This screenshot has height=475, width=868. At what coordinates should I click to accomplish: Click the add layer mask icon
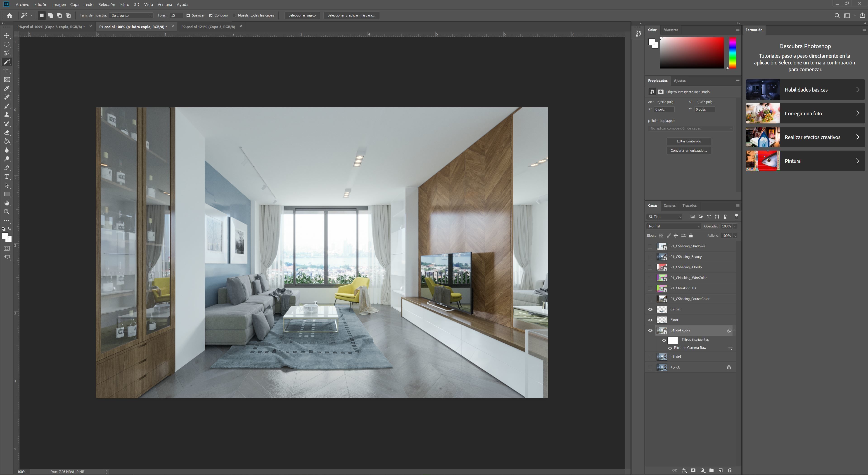[x=693, y=470]
